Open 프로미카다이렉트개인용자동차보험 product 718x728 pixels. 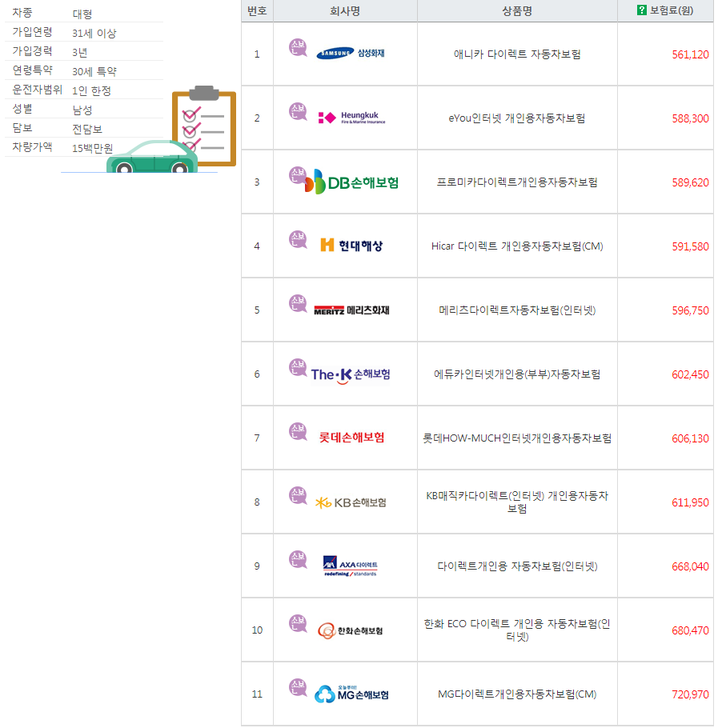(x=517, y=182)
